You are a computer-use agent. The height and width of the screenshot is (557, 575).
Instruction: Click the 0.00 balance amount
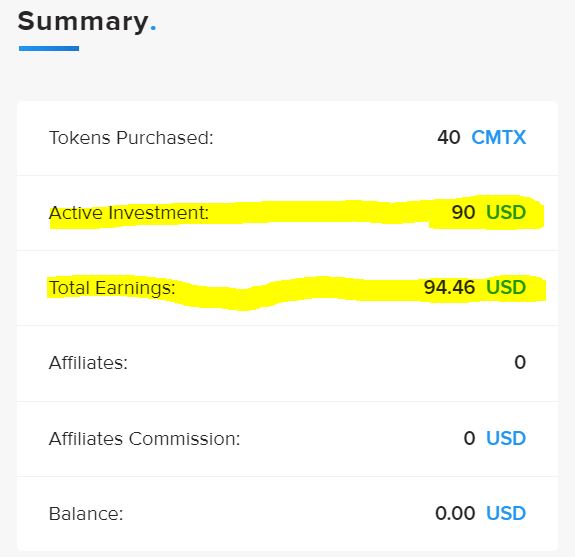coord(455,513)
